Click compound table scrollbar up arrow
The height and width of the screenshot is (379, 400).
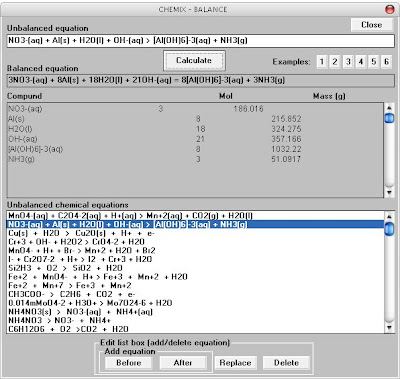pyautogui.click(x=389, y=108)
